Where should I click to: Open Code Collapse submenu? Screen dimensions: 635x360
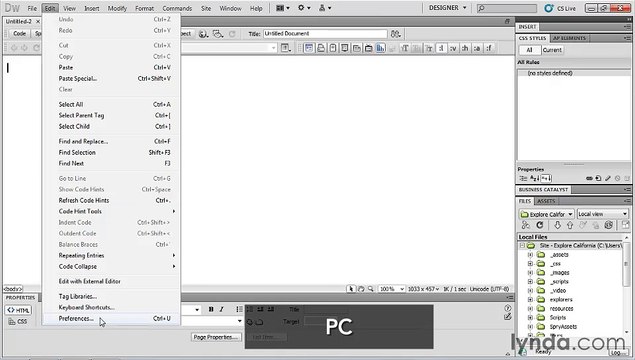click(x=111, y=266)
